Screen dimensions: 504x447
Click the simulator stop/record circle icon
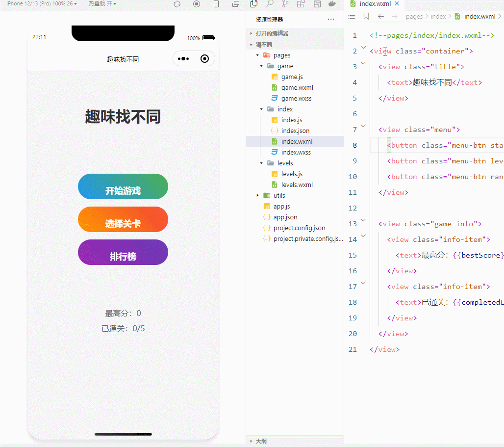click(197, 4)
